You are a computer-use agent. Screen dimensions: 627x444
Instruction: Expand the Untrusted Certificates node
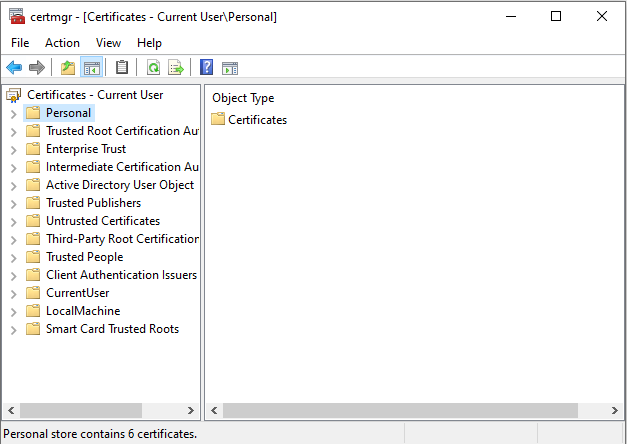tap(14, 222)
